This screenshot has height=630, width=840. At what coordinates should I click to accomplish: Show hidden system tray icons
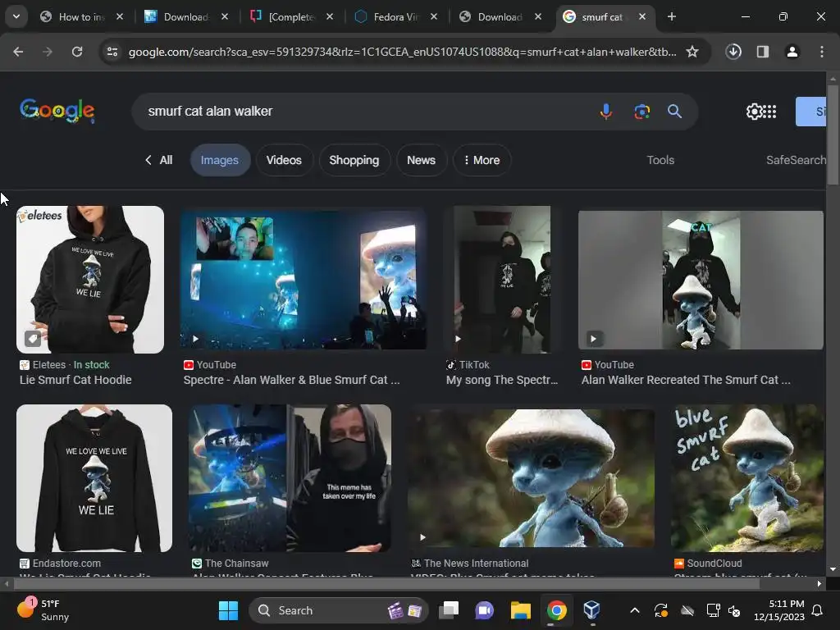[x=635, y=610]
